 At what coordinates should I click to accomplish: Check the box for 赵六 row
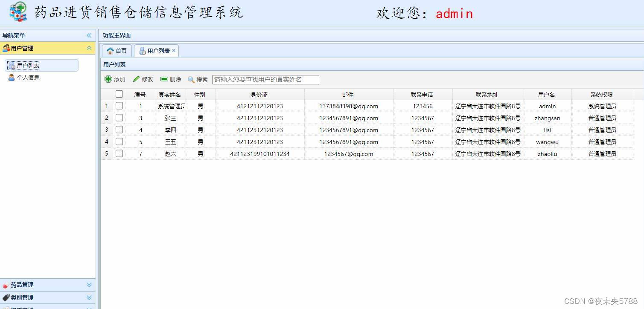pyautogui.click(x=119, y=153)
